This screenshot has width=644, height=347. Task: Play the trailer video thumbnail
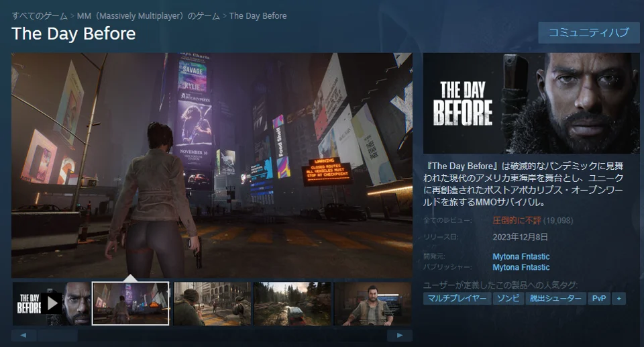point(52,303)
